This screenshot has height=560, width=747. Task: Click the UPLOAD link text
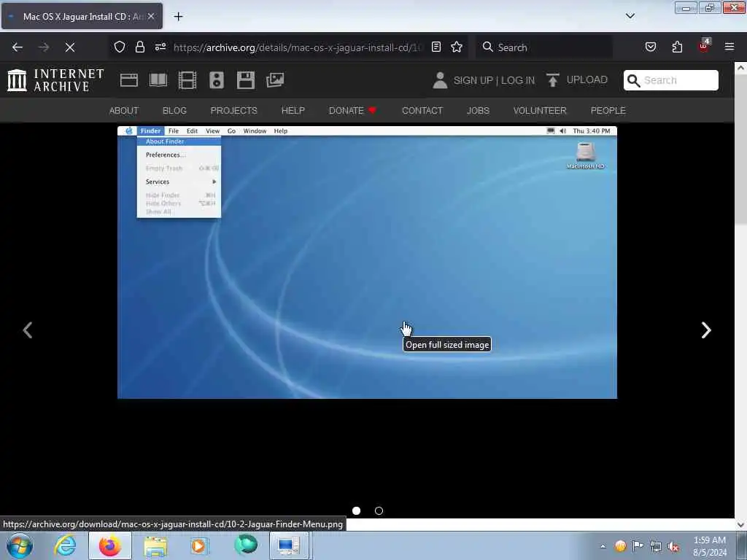coord(587,80)
